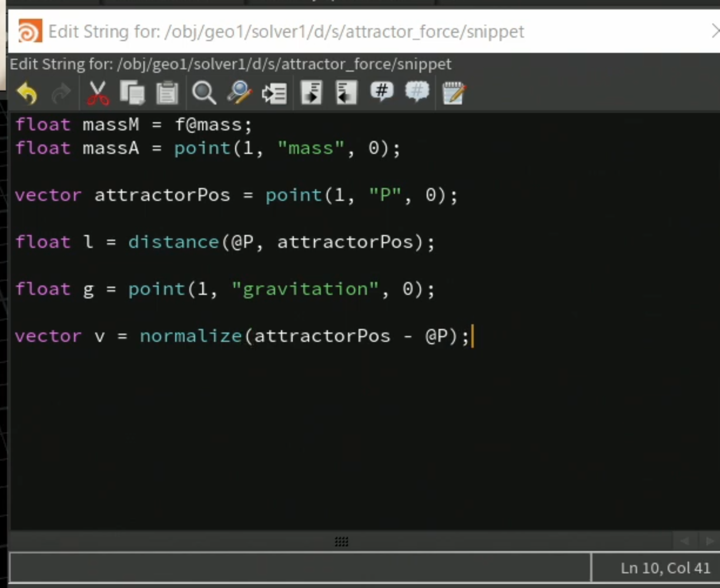Click the grayed-out Redo arrow icon
The height and width of the screenshot is (588, 720).
(x=61, y=93)
